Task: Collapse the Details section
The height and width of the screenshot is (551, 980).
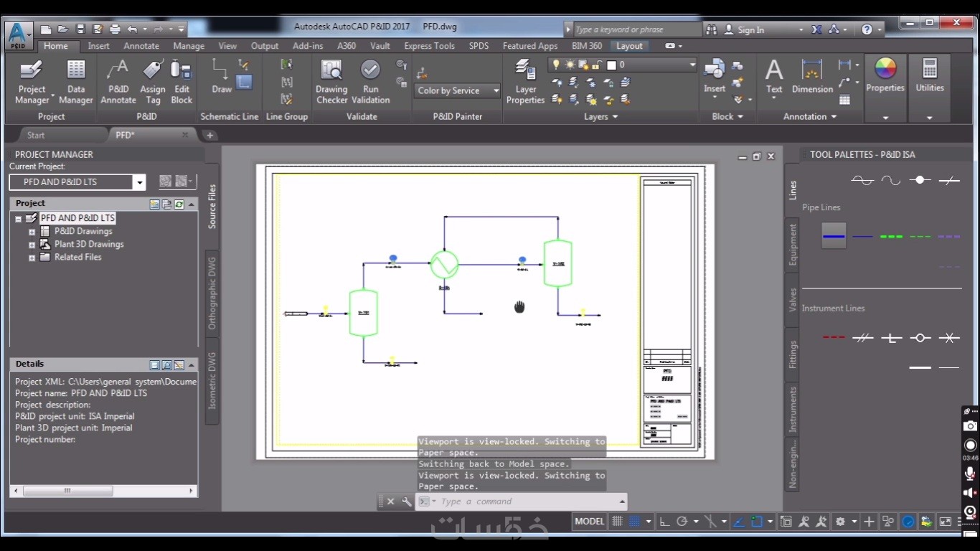Action: (192, 364)
